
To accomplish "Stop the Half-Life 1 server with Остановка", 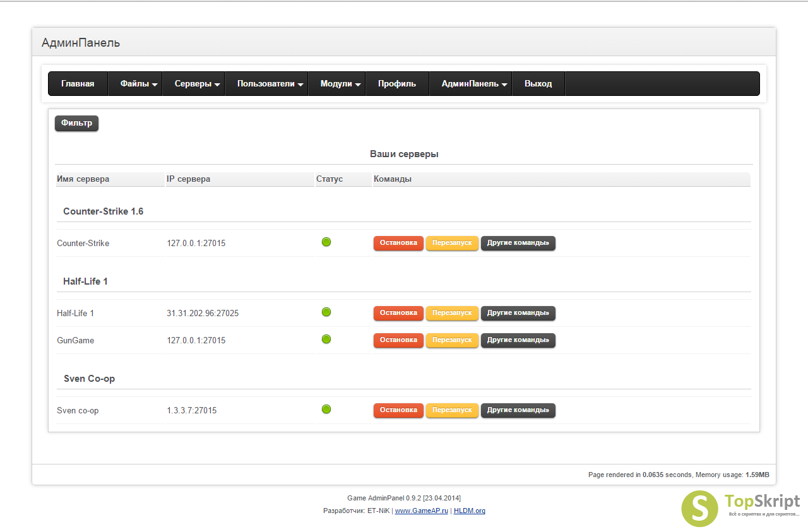I will [398, 313].
